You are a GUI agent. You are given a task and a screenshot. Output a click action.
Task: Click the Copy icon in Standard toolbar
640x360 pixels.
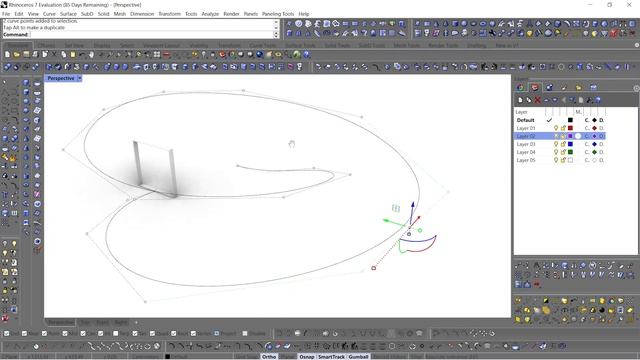[63, 54]
